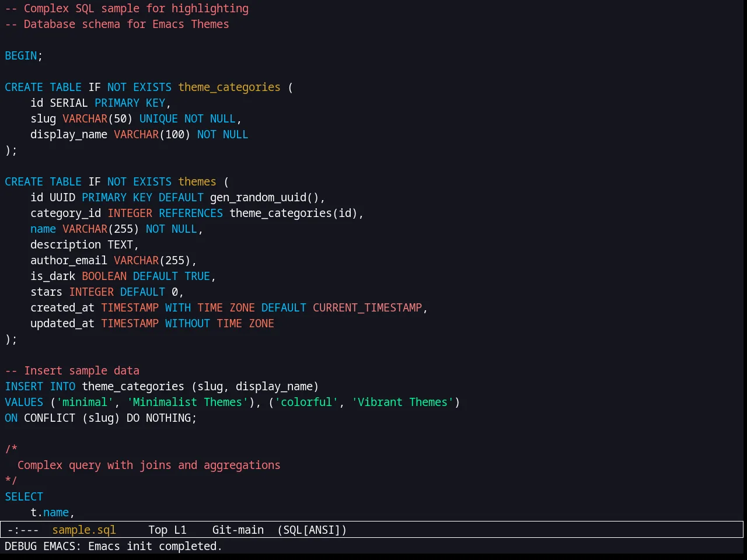Click the echo area message 'Emacs init completed.'
Image resolution: width=747 pixels, height=560 pixels.
point(155,546)
